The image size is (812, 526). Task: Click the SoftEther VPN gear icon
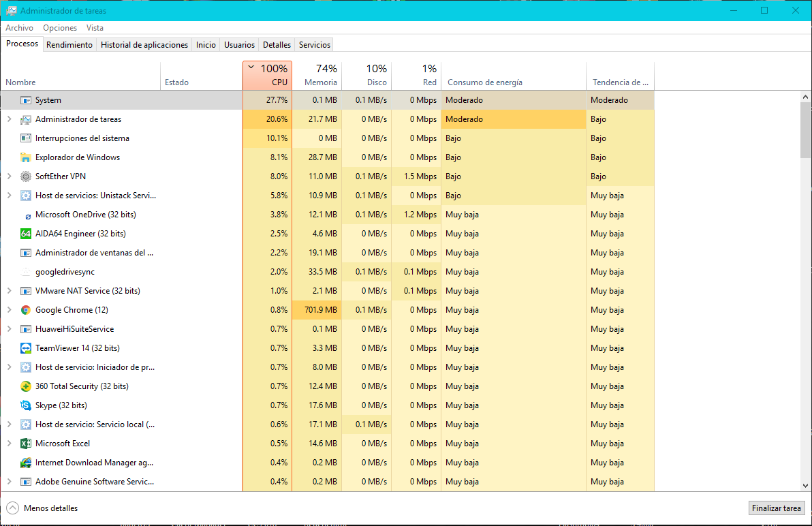[x=25, y=176]
